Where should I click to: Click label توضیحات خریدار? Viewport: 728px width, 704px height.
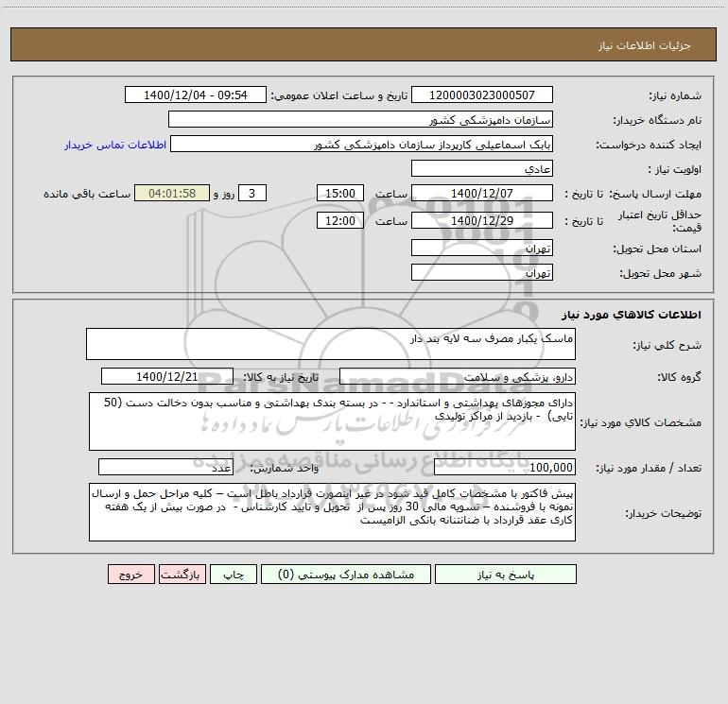click(664, 514)
